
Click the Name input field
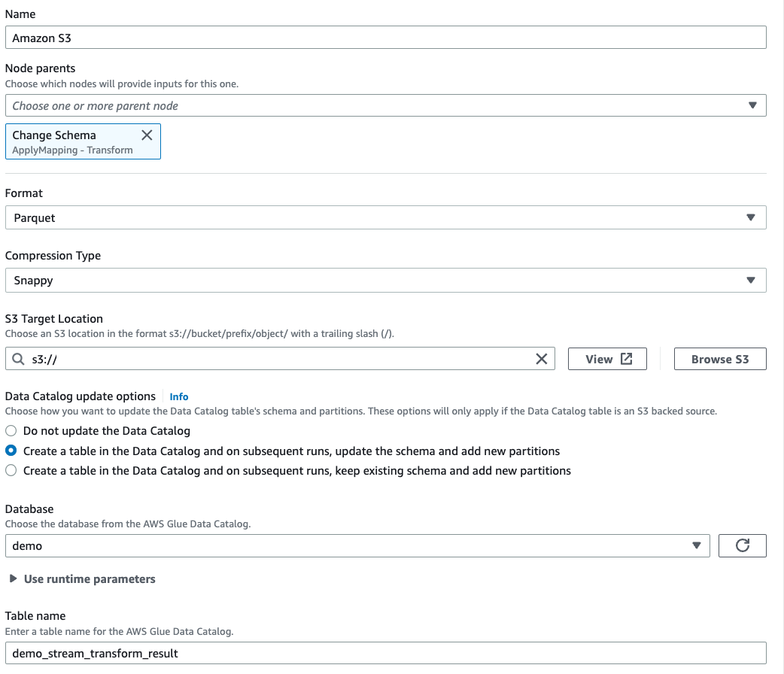[385, 38]
